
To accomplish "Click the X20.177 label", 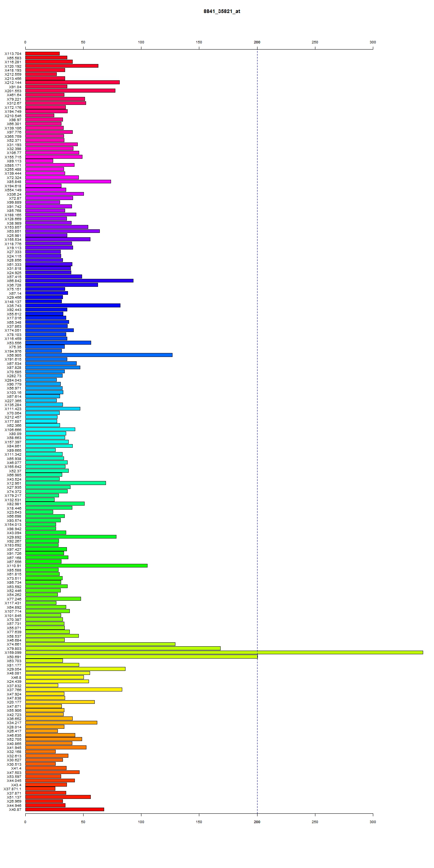I will [14, 702].
